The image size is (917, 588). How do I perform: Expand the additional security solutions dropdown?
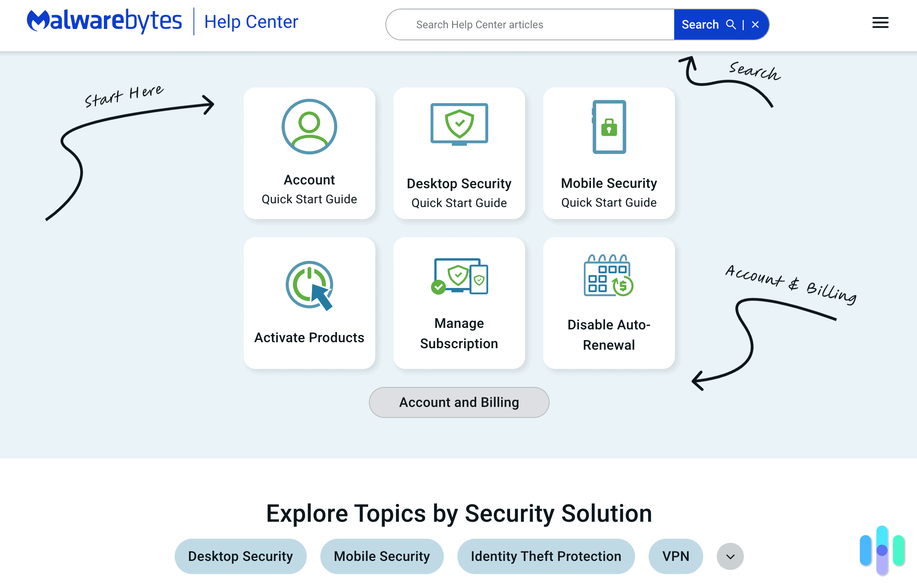tap(730, 556)
